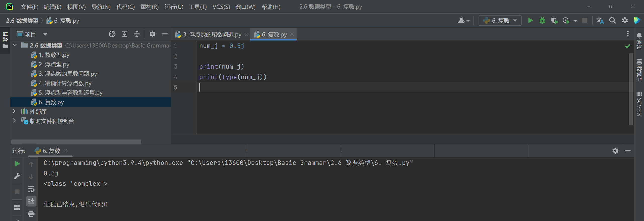Viewport: 644px width, 221px height.
Task: Collapse all nodes in project panel
Action: click(137, 34)
